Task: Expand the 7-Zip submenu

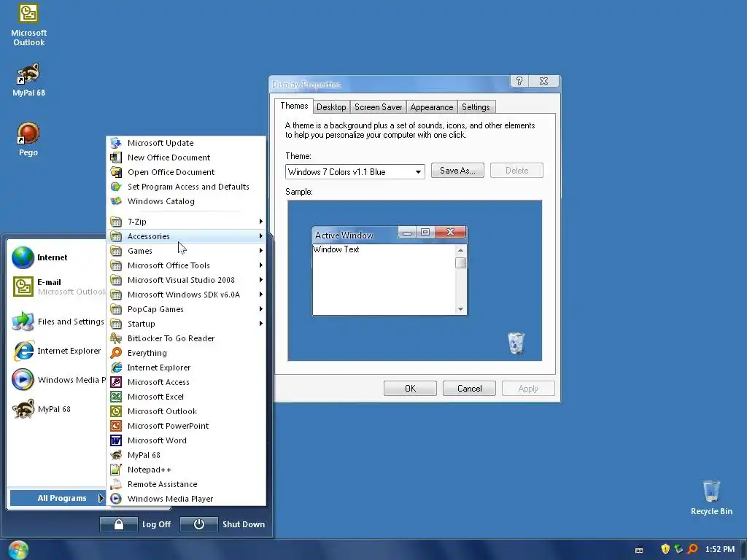Action: (x=186, y=222)
